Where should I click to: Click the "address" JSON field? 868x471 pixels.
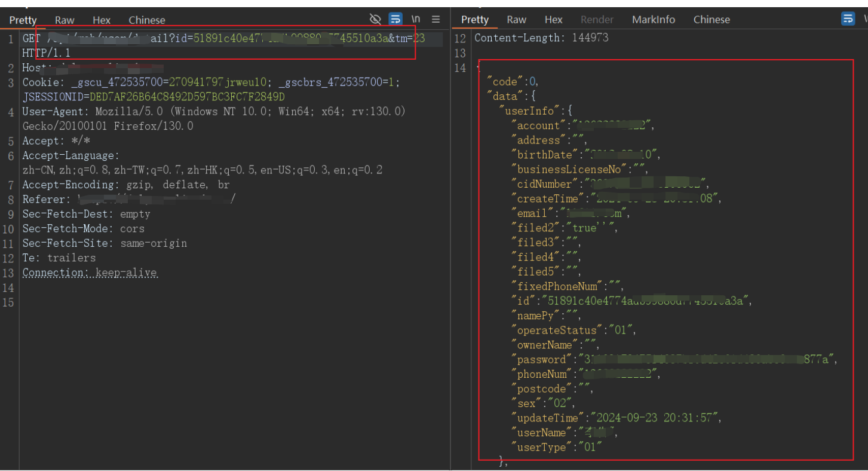point(549,140)
